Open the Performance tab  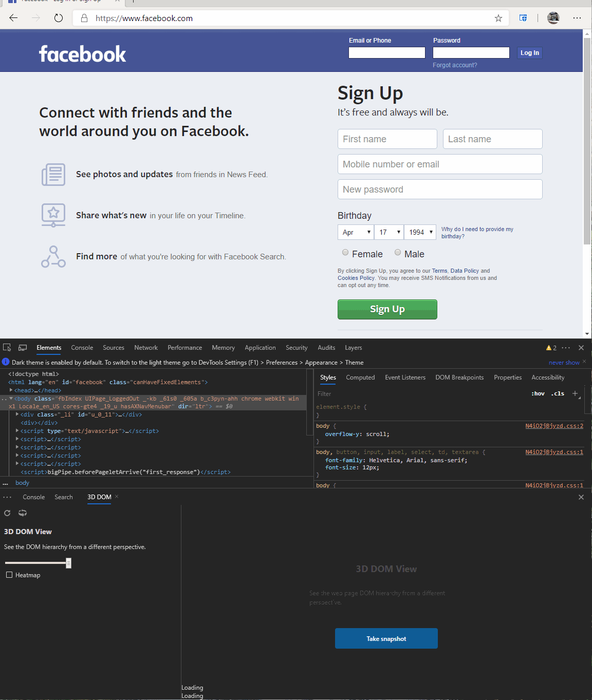pyautogui.click(x=185, y=348)
